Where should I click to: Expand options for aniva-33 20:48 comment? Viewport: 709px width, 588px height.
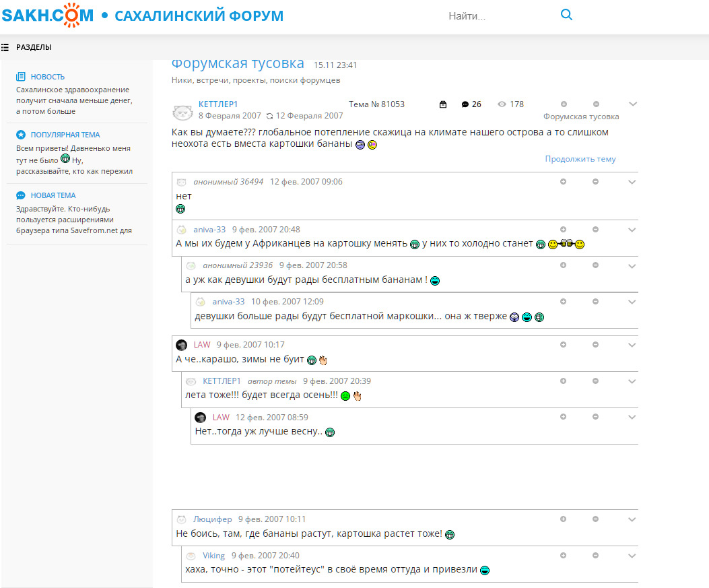coord(632,230)
